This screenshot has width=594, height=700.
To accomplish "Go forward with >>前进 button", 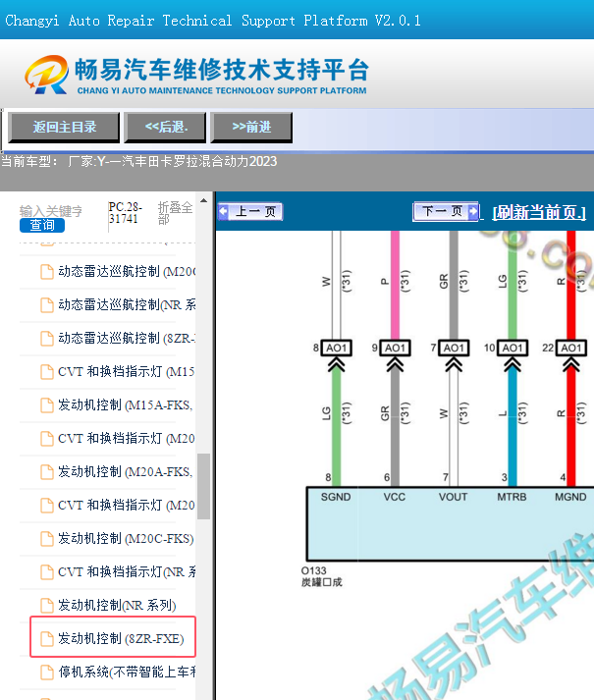I will [x=251, y=128].
